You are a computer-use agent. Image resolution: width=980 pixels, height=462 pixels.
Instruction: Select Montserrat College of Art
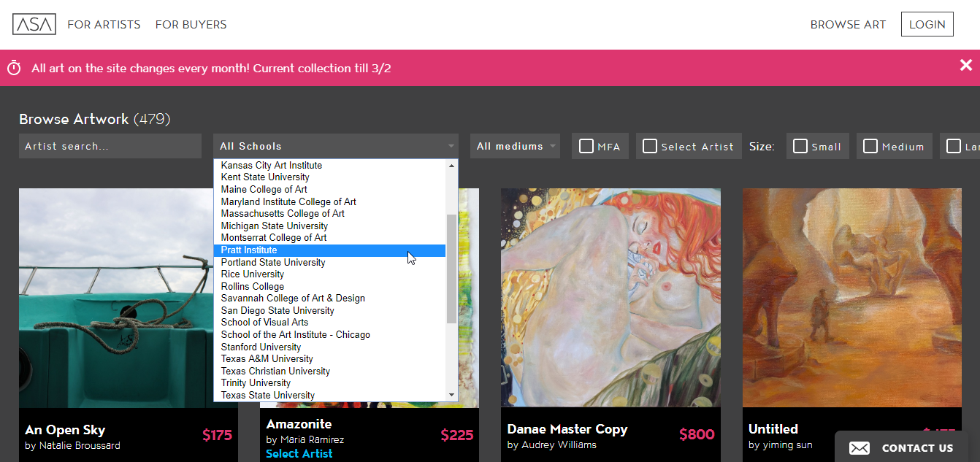(329, 238)
